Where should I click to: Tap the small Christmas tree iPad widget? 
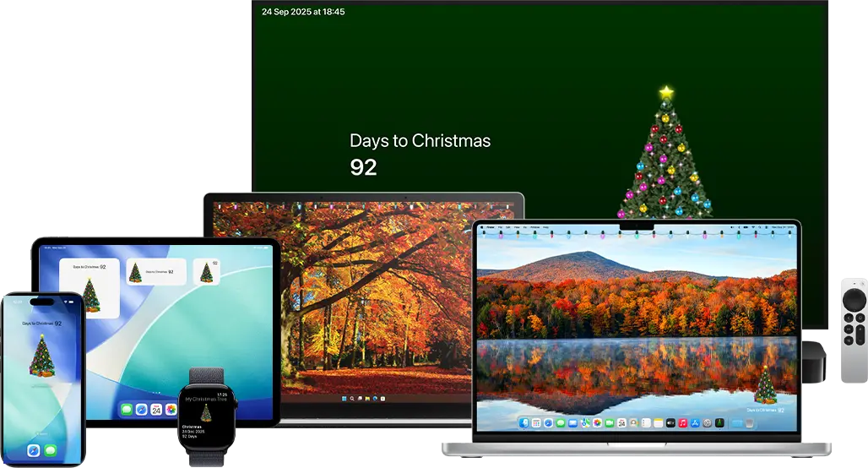206,271
